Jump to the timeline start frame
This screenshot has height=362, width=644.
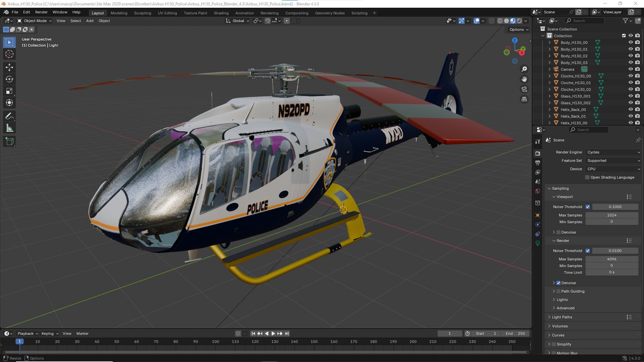click(253, 334)
